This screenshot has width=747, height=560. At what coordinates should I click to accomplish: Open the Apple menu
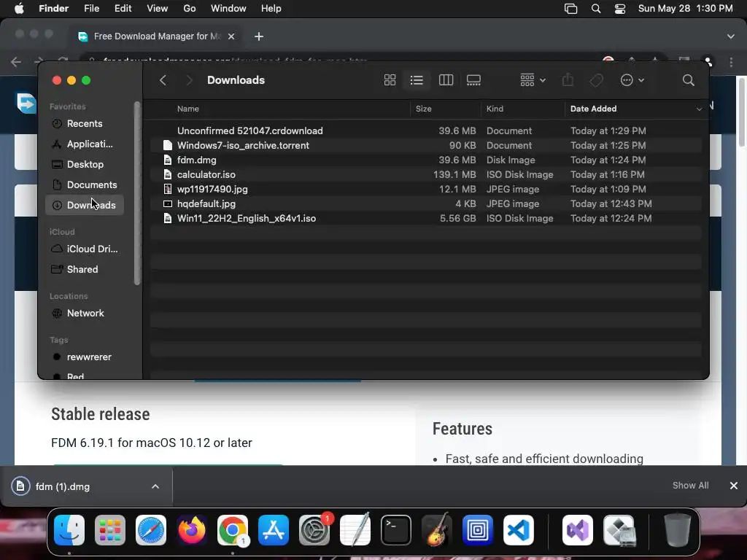(19, 9)
